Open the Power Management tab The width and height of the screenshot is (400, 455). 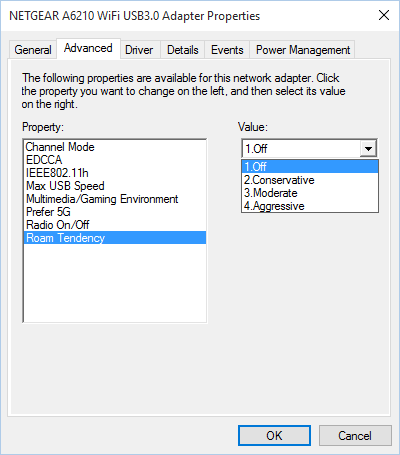(x=303, y=50)
